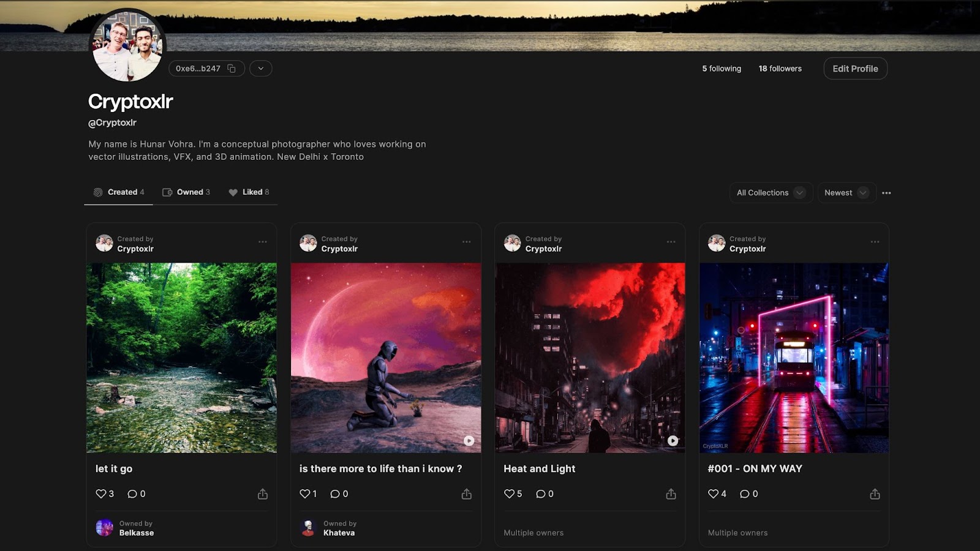This screenshot has height=551, width=980.
Task: Open options menu on #001 - ON MY WAY card
Action: click(x=875, y=242)
